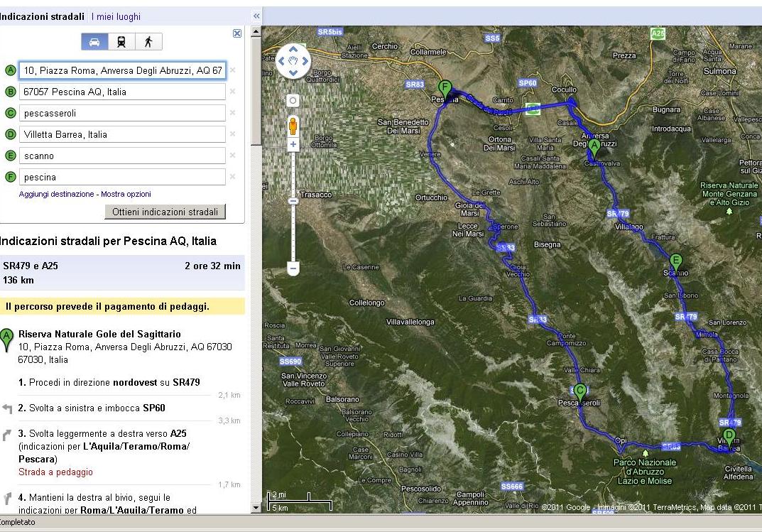The width and height of the screenshot is (762, 532).
Task: Click zoom in plus button on map
Action: [293, 145]
